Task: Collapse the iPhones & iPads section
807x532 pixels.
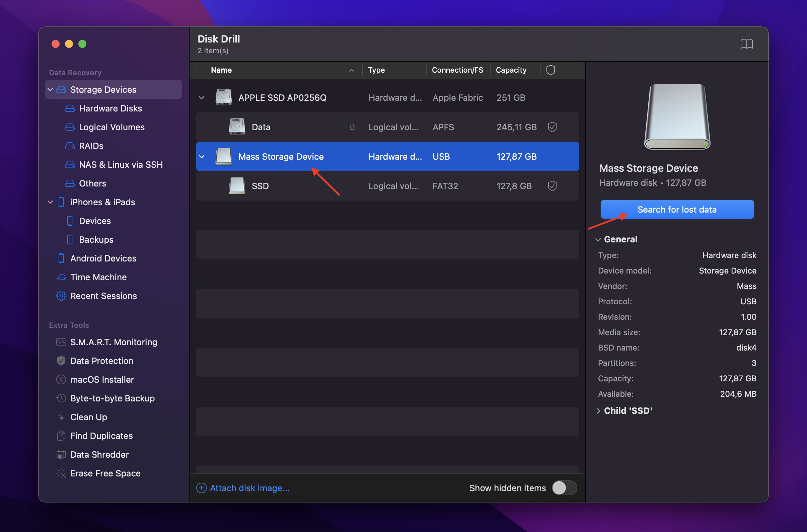Action: (50, 202)
